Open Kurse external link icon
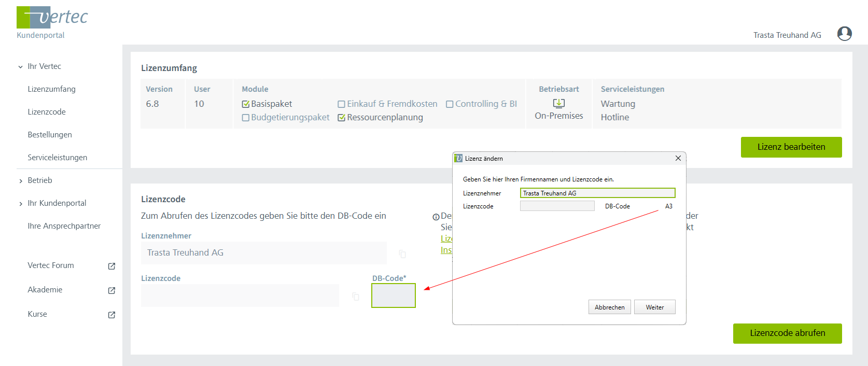 coord(111,315)
